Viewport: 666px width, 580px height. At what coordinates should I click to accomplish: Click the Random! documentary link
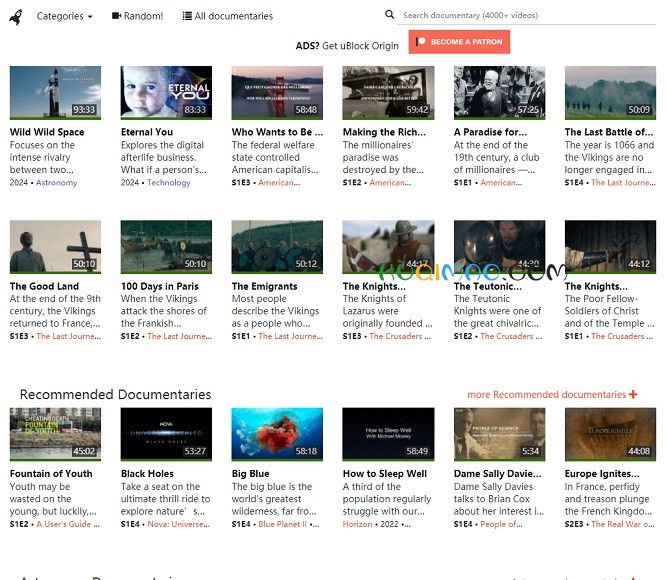(x=137, y=16)
